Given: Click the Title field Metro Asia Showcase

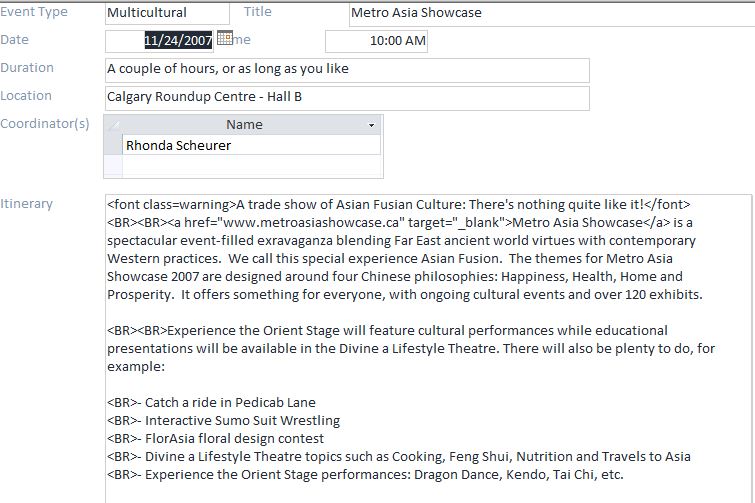Looking at the screenshot, I should (x=552, y=13).
